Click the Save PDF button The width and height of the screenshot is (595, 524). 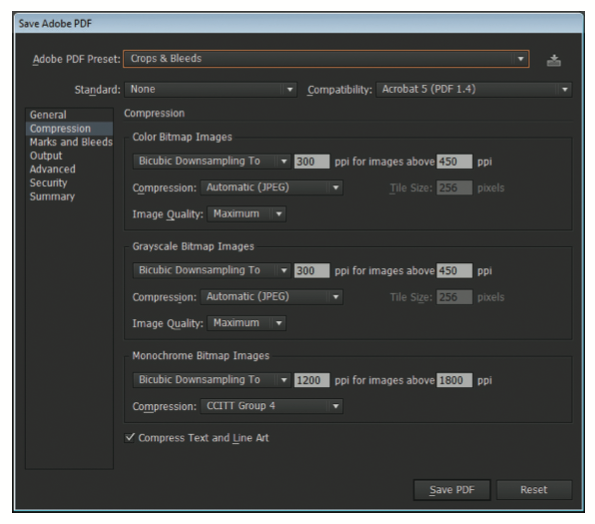pos(452,489)
